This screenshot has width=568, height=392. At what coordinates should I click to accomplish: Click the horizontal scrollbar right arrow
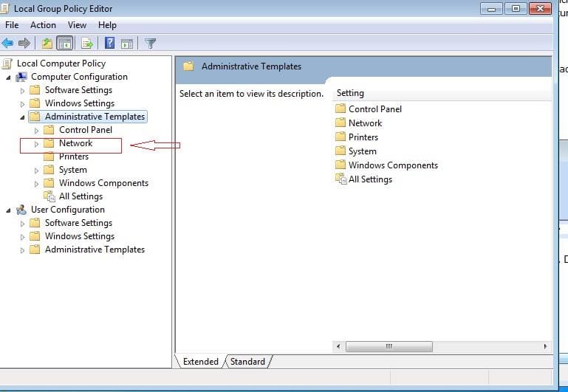(545, 346)
